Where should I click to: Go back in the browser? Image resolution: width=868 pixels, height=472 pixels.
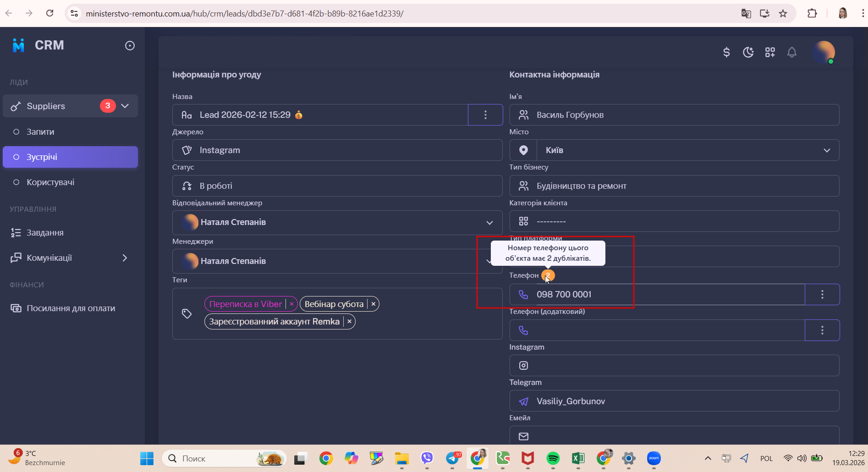click(x=9, y=13)
